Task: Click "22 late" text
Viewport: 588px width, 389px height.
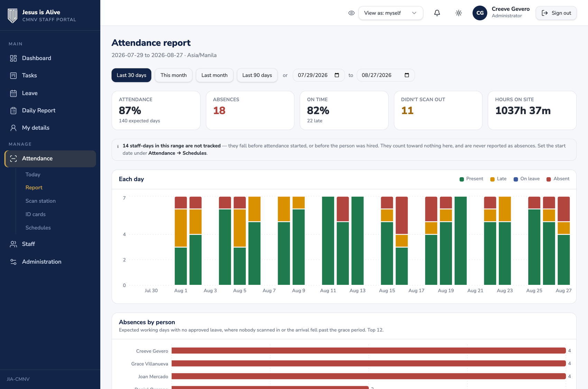Action: pyautogui.click(x=315, y=121)
